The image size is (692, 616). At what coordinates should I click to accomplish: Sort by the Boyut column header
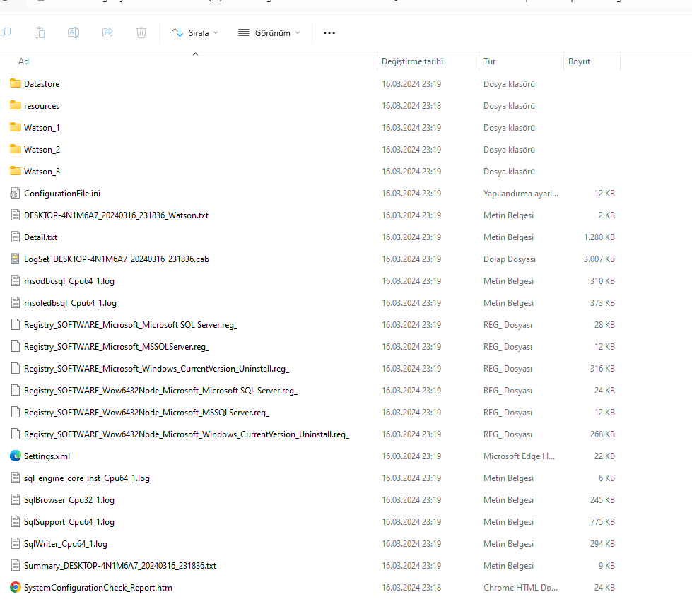579,61
